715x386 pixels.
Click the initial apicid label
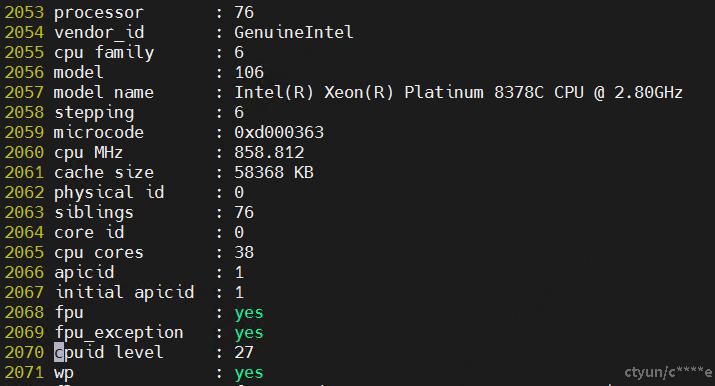(124, 293)
